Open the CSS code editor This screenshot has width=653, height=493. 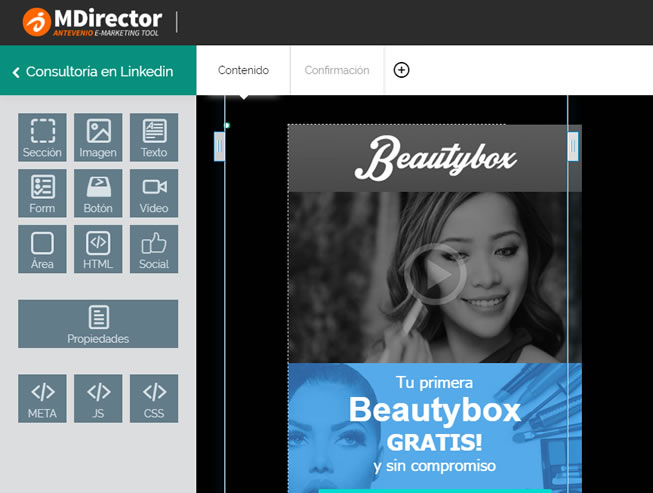click(154, 398)
